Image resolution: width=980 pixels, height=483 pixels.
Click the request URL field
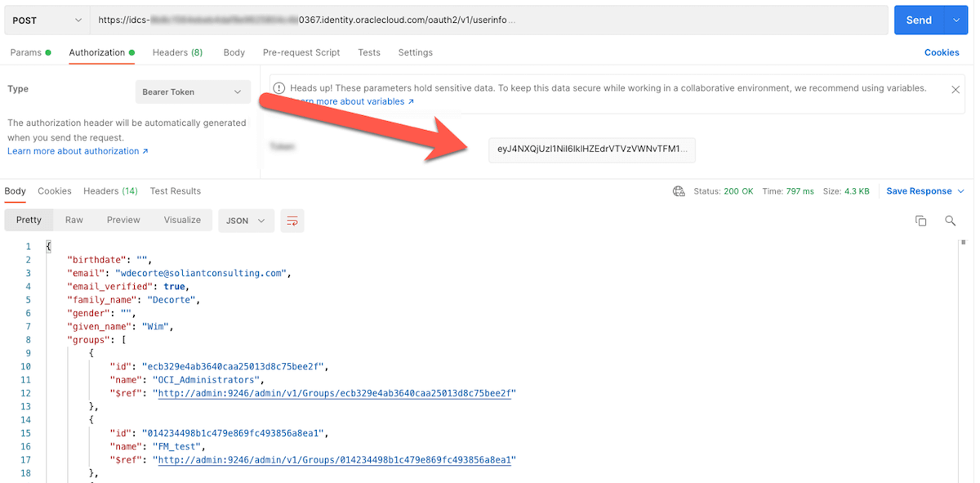click(488, 20)
